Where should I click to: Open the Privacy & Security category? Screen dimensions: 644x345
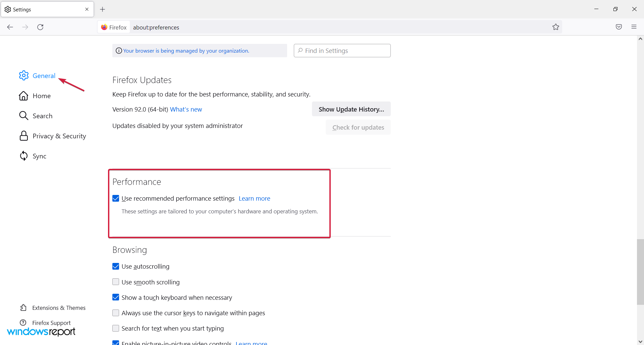click(x=59, y=136)
